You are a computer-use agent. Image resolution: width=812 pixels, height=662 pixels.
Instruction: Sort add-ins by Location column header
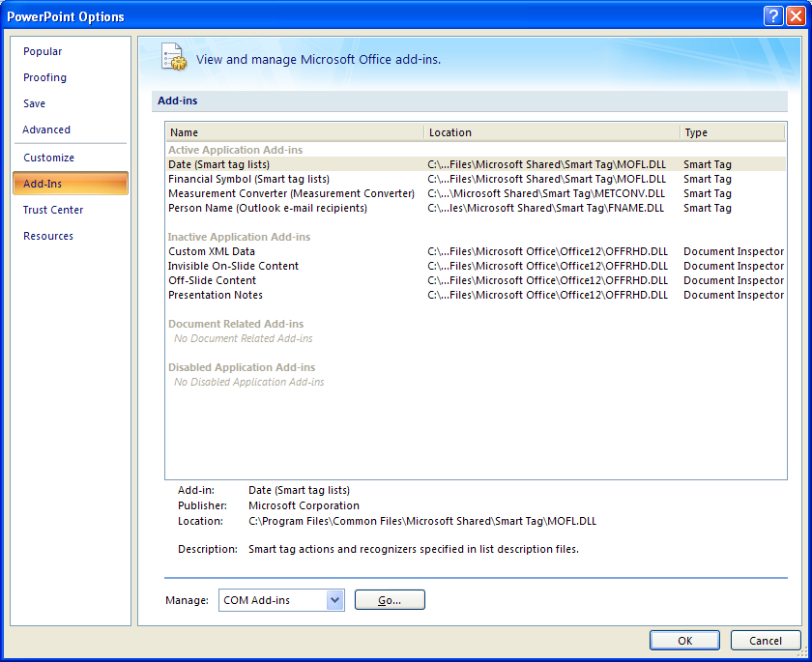coord(552,132)
